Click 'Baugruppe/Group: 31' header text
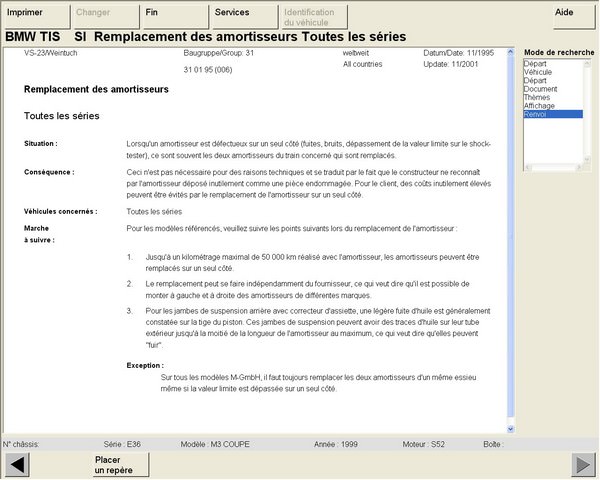The height and width of the screenshot is (480, 600). tap(218, 53)
